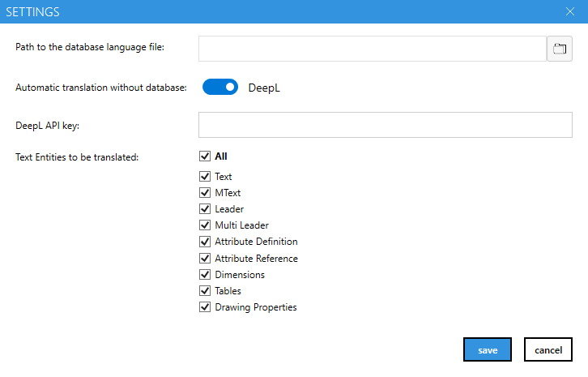Viewport: 588px width, 377px height.
Task: Toggle the Tables checkbox
Action: [x=205, y=291]
